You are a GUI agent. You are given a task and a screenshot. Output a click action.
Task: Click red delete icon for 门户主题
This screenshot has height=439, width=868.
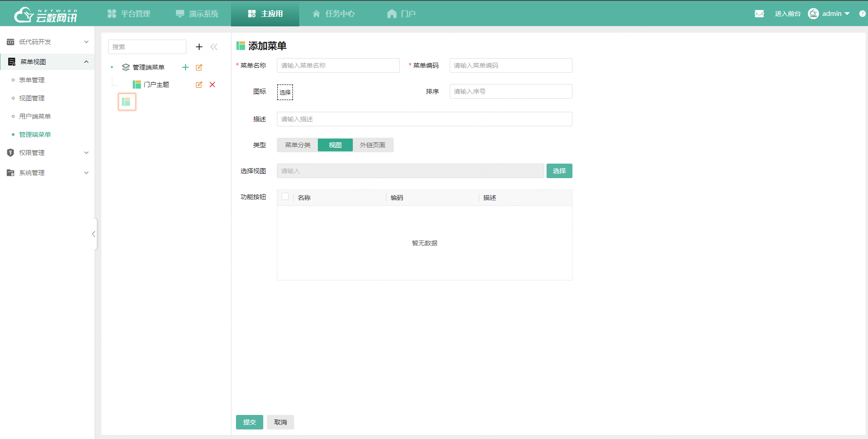coord(212,85)
